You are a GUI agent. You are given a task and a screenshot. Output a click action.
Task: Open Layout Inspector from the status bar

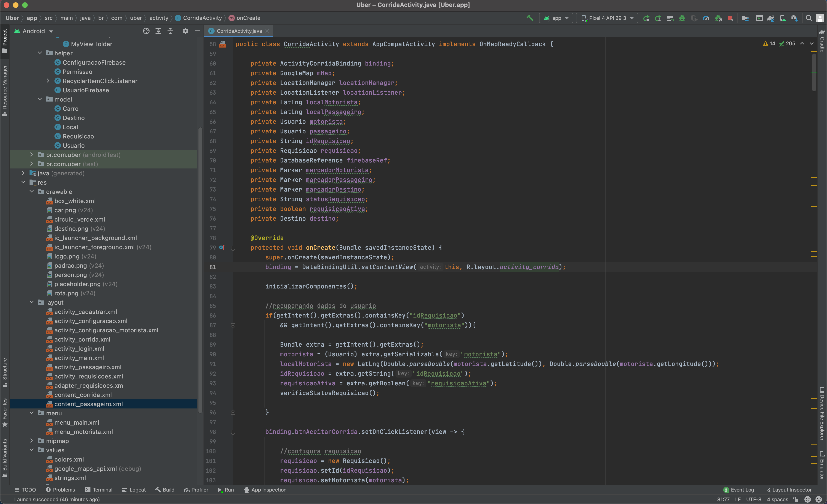(788, 490)
